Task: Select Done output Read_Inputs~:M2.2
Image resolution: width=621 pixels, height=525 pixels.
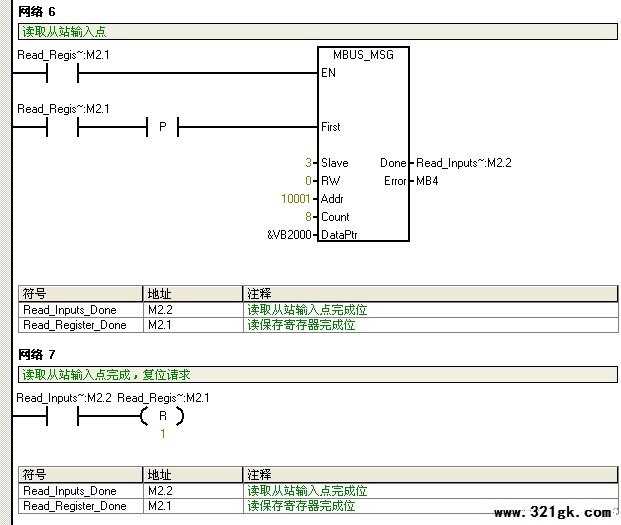Action: pyautogui.click(x=464, y=163)
